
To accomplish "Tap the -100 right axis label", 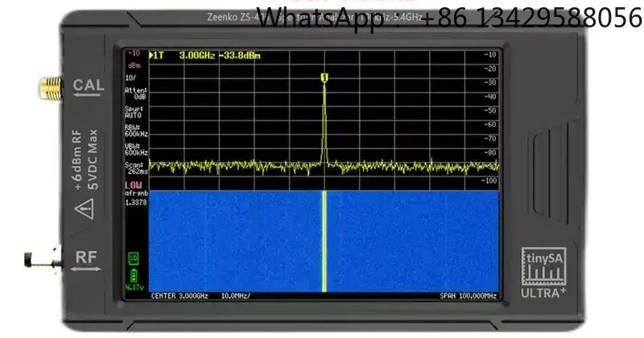I will [489, 180].
